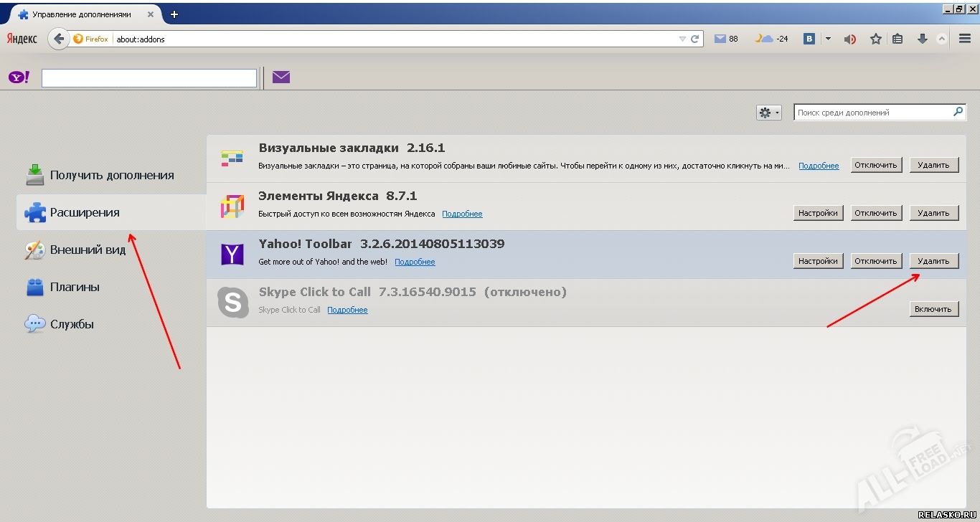Click the speaker sound toolbar icon
980x522 pixels.
tap(850, 39)
